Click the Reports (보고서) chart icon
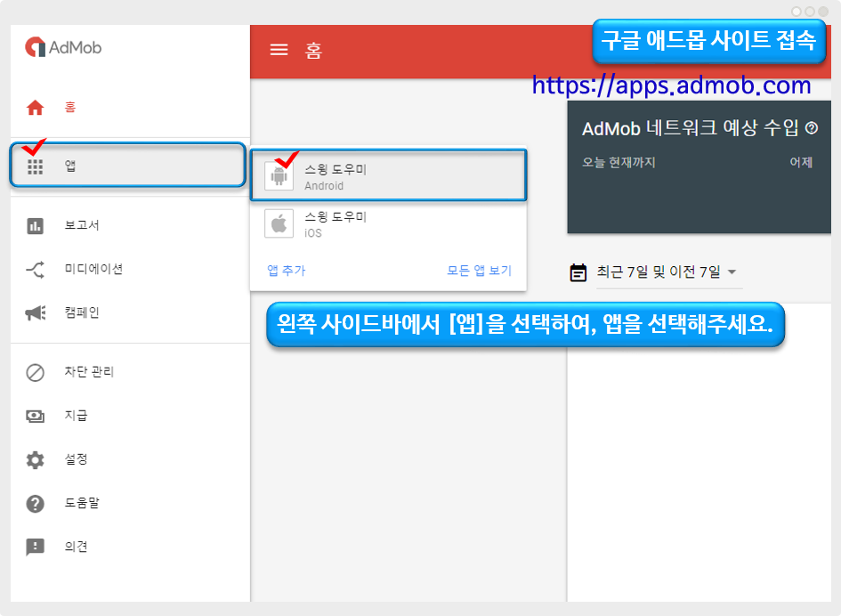Image resolution: width=841 pixels, height=616 pixels. (x=35, y=225)
